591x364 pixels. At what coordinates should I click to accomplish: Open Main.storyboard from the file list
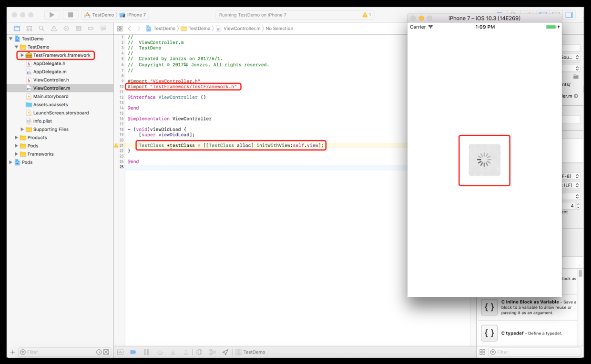coord(51,96)
